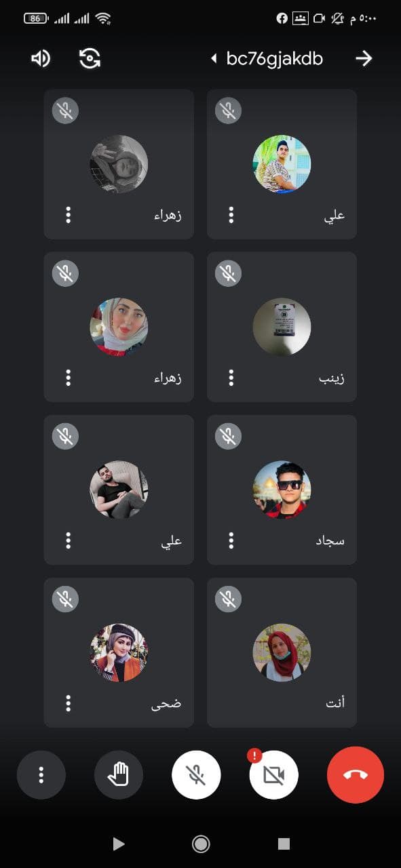Tap the Android recent apps square button
Image resolution: width=401 pixels, height=868 pixels.
tap(284, 844)
